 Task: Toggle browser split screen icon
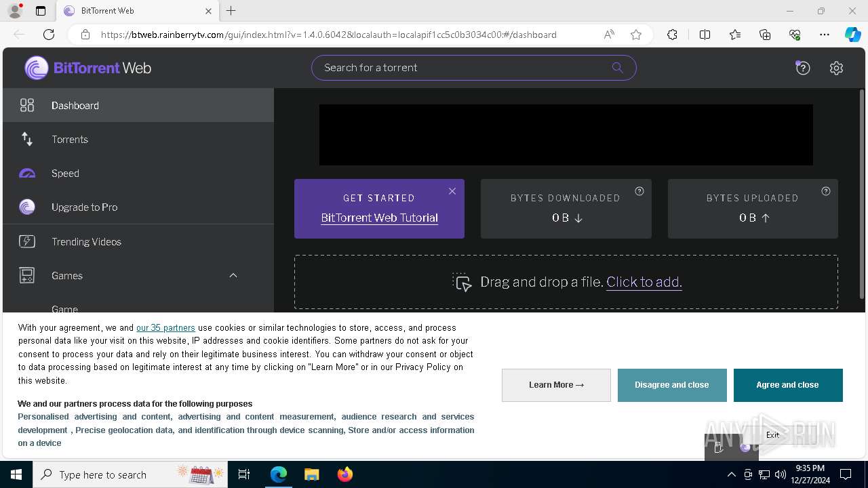point(705,35)
